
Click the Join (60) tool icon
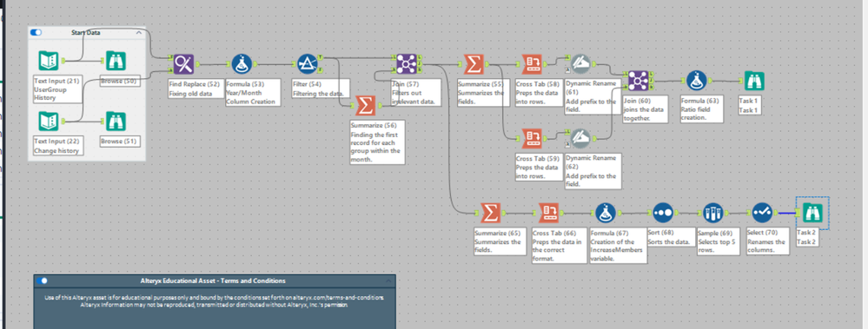point(638,81)
